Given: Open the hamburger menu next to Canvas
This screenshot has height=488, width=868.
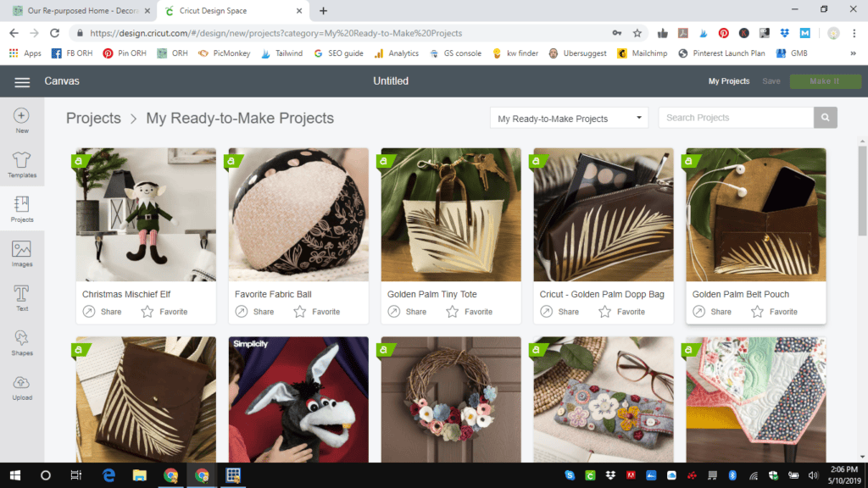Looking at the screenshot, I should [22, 81].
